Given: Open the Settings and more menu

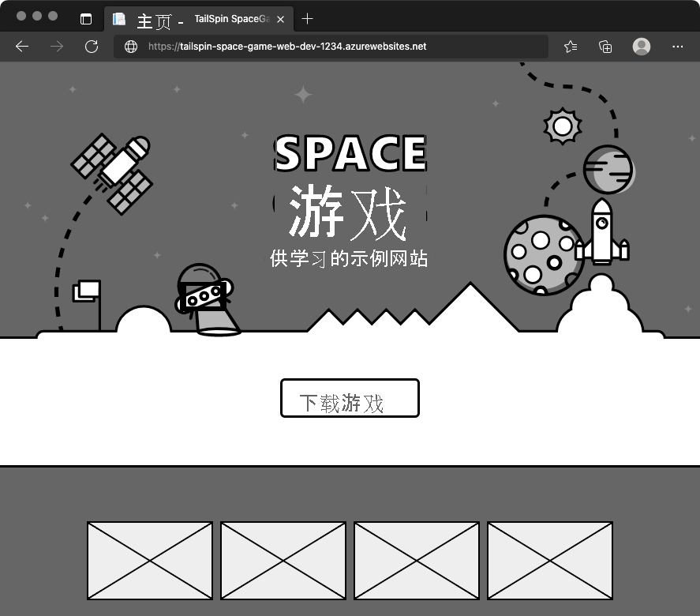Looking at the screenshot, I should click(x=678, y=47).
